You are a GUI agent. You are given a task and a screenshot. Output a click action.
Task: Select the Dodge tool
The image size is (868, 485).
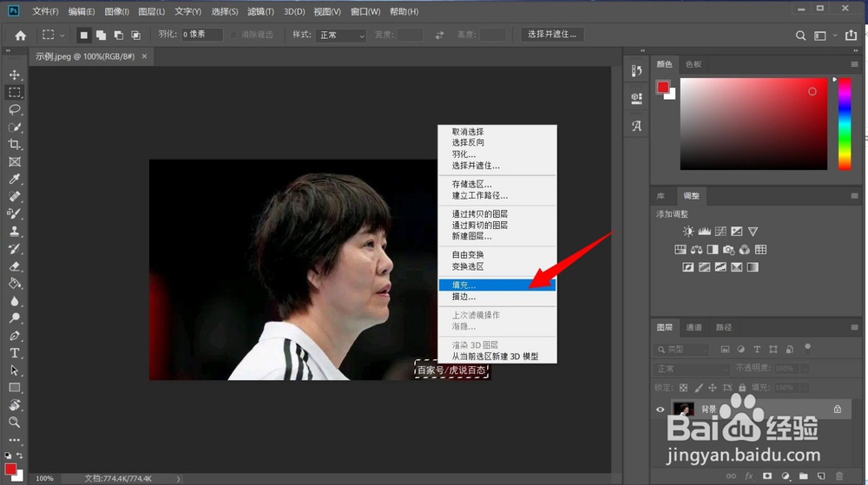pos(15,318)
